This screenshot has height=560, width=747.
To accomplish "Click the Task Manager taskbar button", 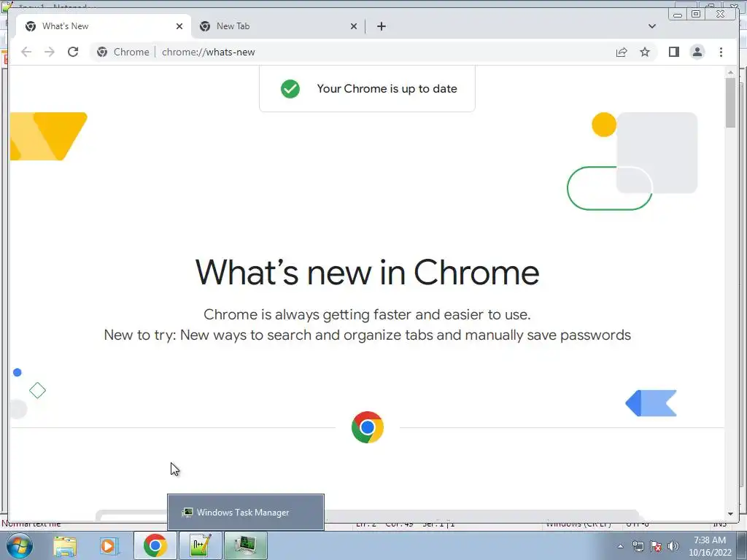I will tap(245, 545).
